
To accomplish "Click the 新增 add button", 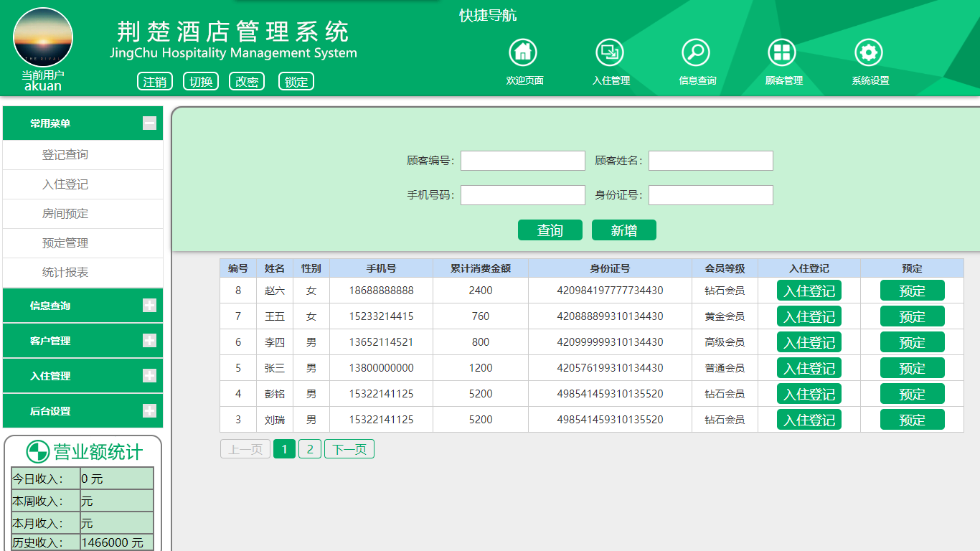I will [624, 230].
